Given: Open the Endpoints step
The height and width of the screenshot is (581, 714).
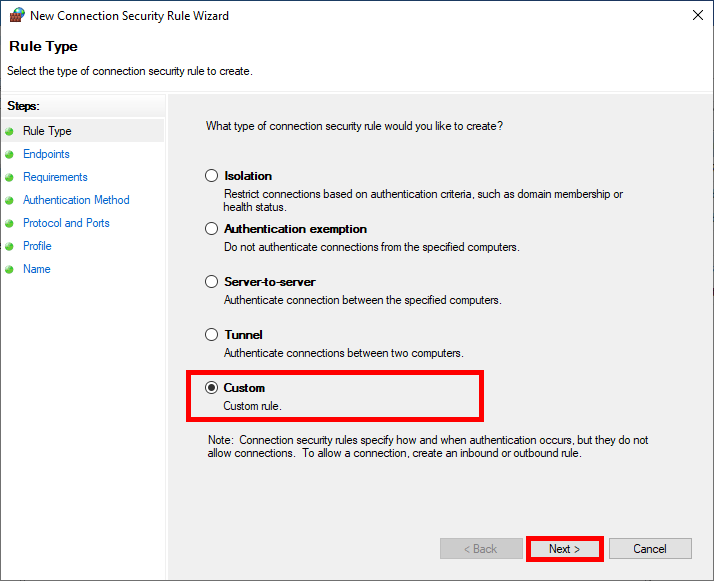Looking at the screenshot, I should (46, 154).
